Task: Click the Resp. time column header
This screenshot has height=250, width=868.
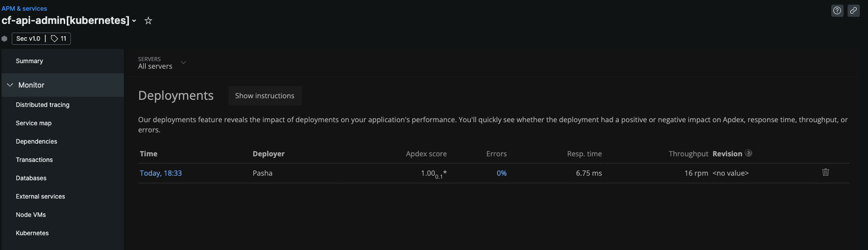Action: 585,154
